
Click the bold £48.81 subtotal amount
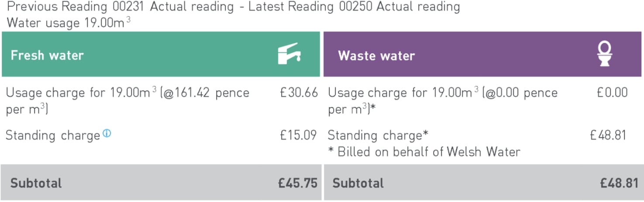[x=619, y=183]
